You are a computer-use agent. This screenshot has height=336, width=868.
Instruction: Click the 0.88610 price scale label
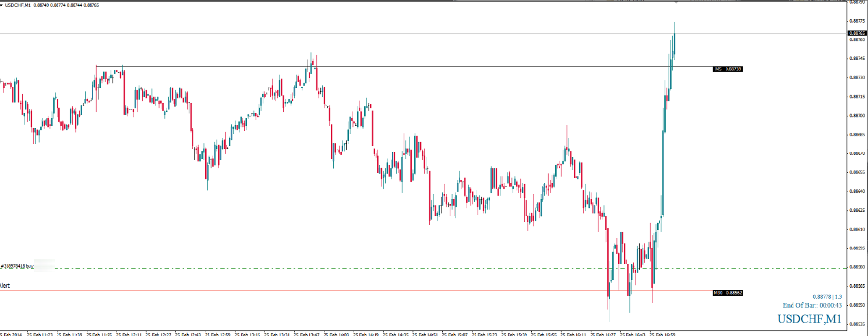point(856,229)
